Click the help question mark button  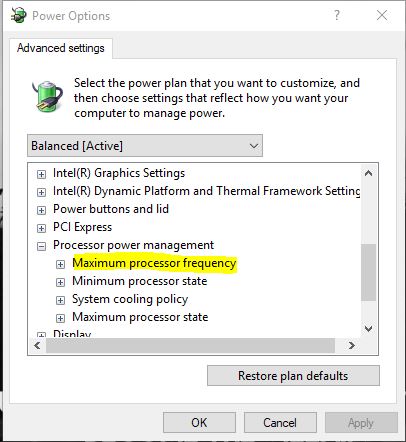point(337,15)
